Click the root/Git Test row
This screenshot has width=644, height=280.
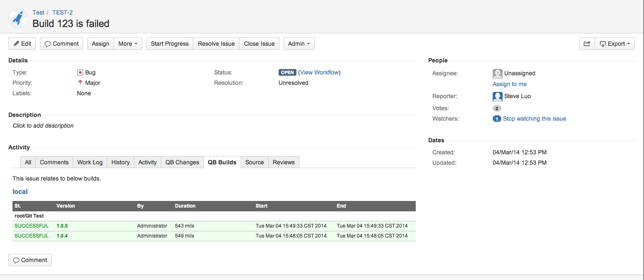(x=214, y=216)
